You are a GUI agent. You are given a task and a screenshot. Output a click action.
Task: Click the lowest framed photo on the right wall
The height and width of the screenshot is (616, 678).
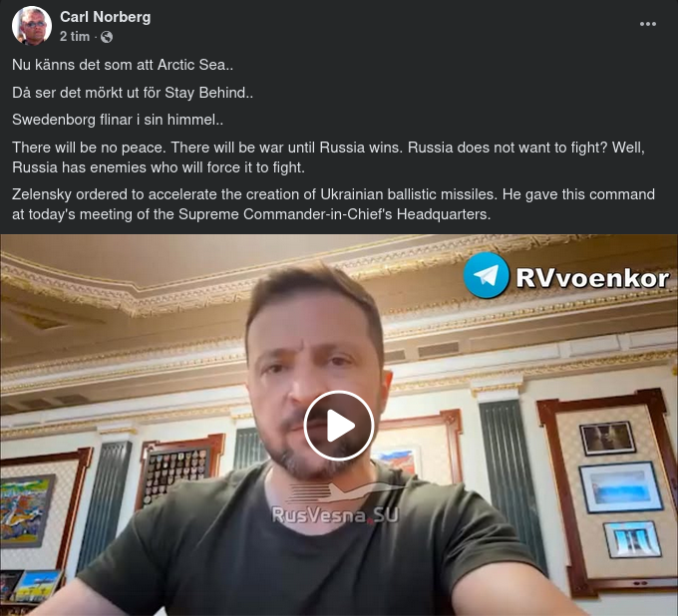[632, 540]
